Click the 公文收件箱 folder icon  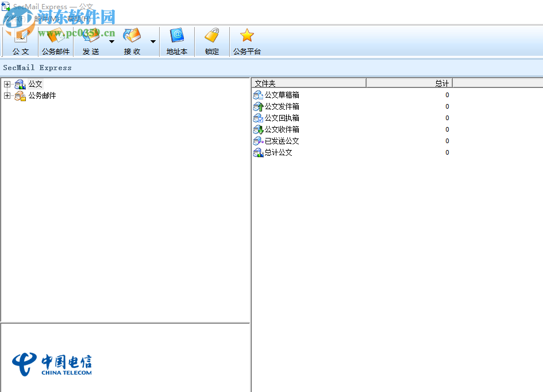pos(258,129)
